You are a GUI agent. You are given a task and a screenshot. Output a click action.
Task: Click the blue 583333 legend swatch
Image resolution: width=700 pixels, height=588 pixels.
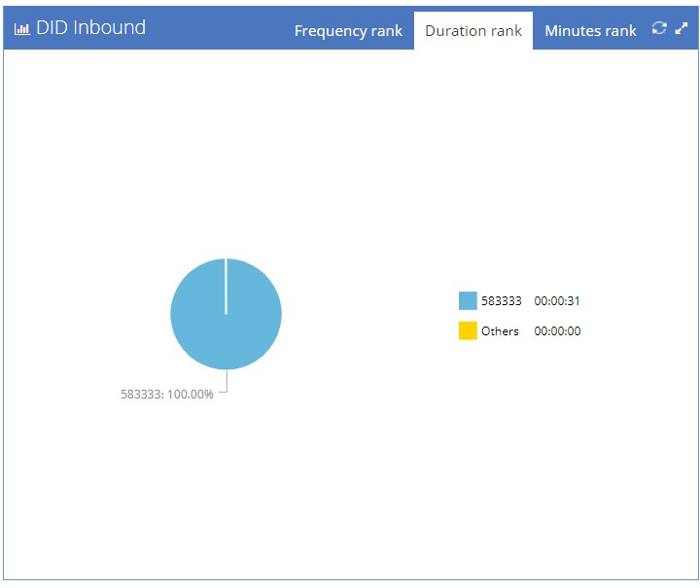468,300
